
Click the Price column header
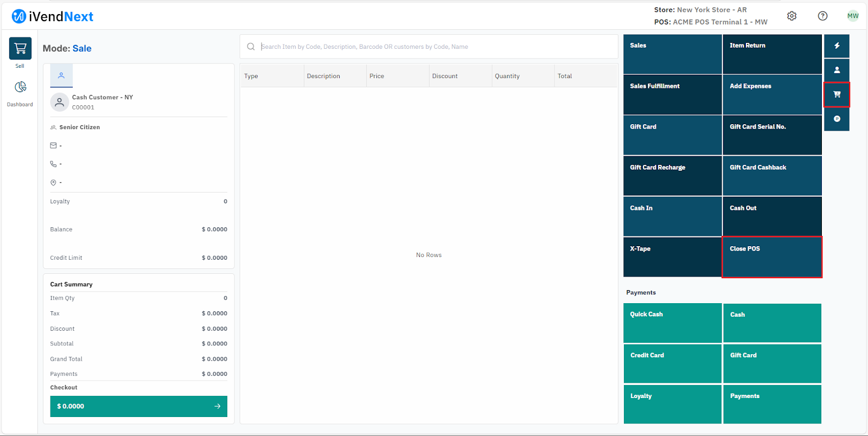click(398, 76)
